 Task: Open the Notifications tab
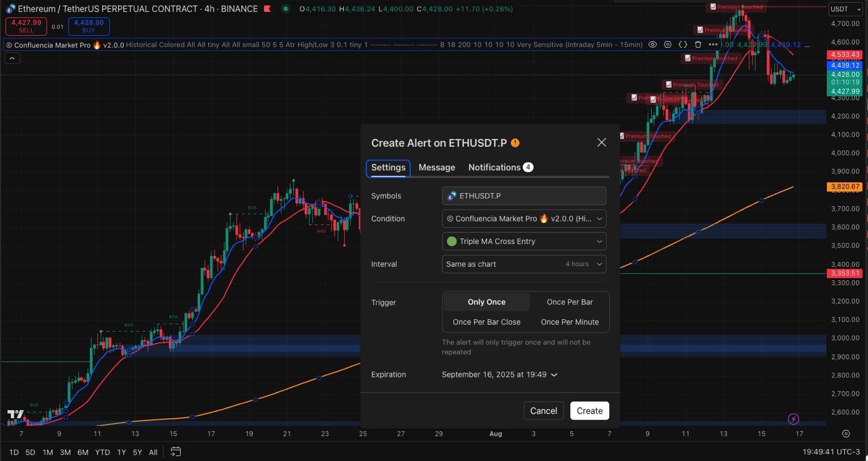[x=501, y=167]
